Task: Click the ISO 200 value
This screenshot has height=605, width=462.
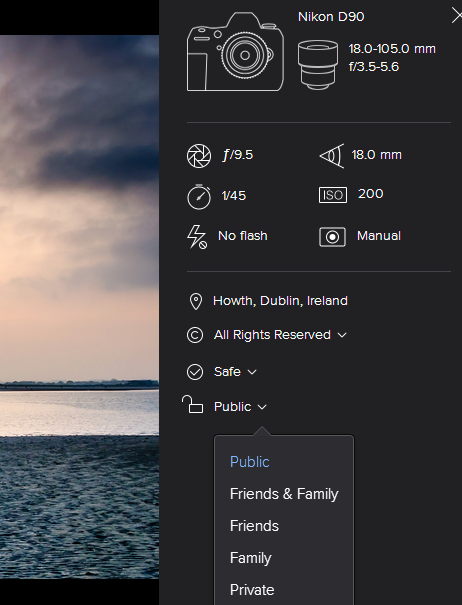Action: (x=371, y=194)
